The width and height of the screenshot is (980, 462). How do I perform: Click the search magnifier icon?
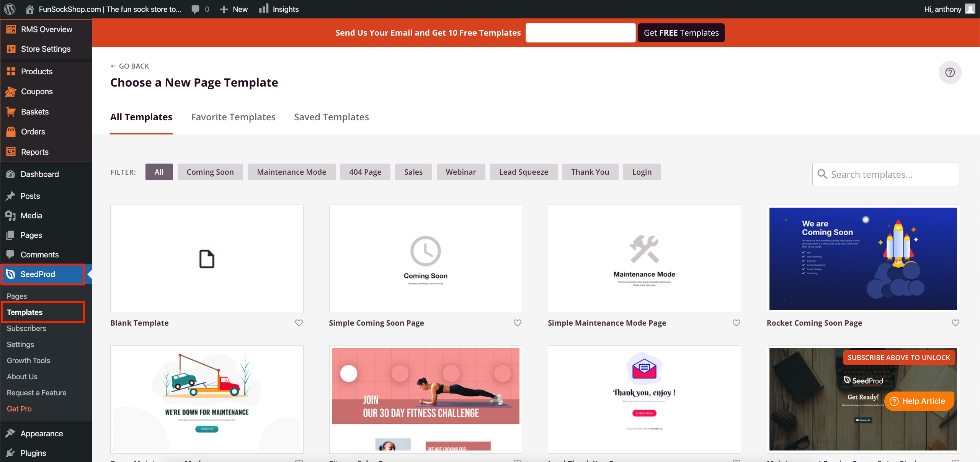pos(822,174)
